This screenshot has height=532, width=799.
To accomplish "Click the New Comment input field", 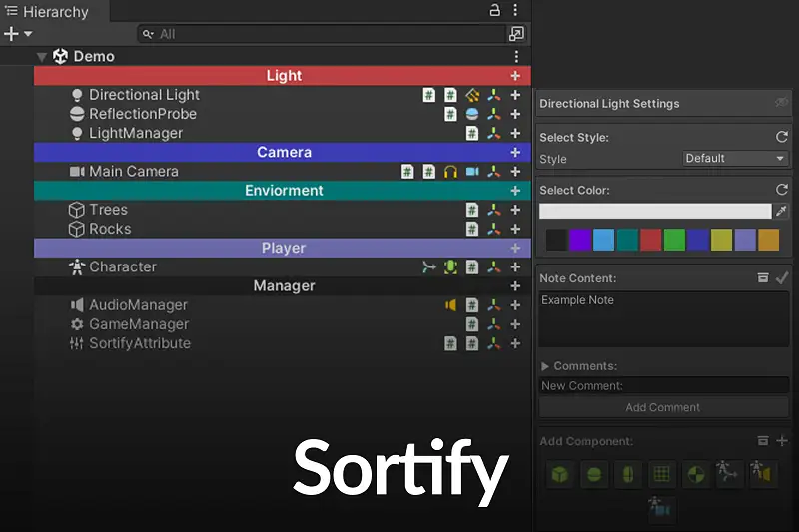I will pyautogui.click(x=664, y=385).
